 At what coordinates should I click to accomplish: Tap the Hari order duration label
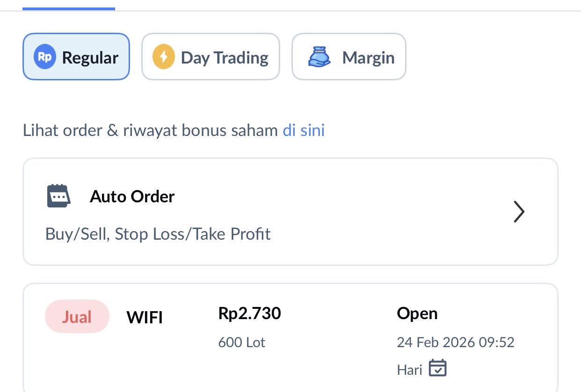pyautogui.click(x=409, y=370)
